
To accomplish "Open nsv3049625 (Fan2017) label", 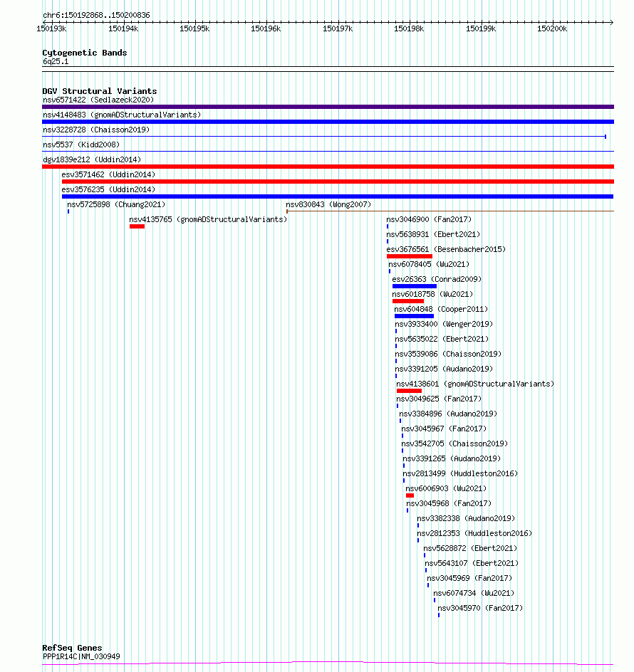I will click(x=439, y=400).
